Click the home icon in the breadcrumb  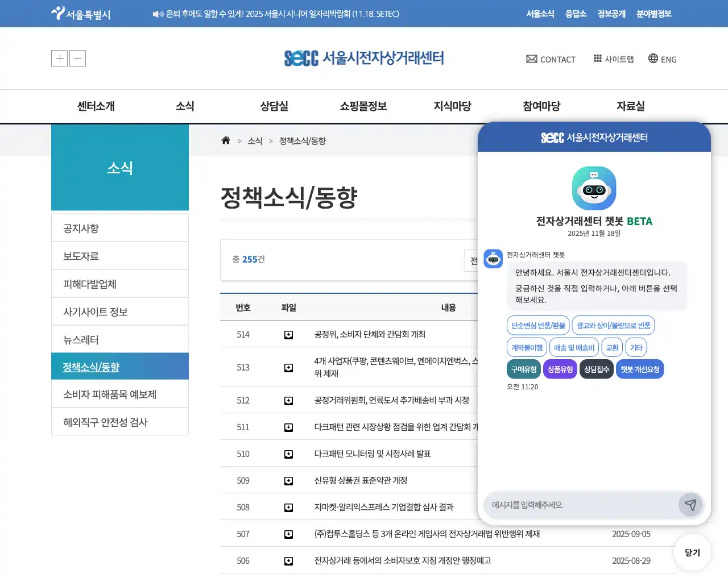[225, 140]
